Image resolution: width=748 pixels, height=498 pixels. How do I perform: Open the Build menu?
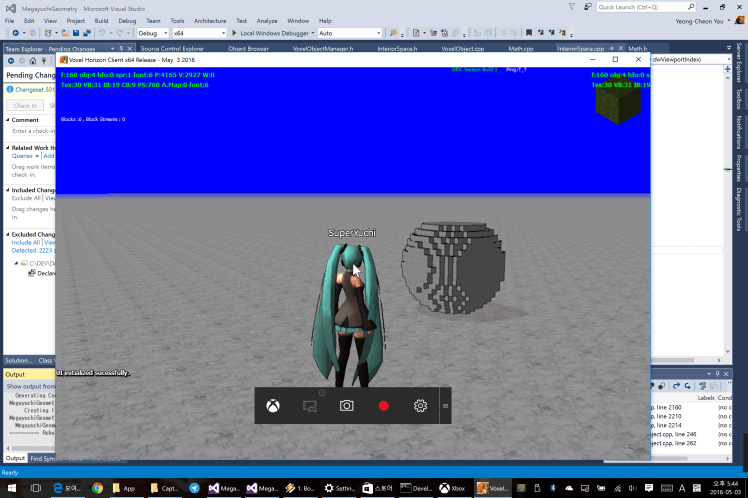click(101, 21)
